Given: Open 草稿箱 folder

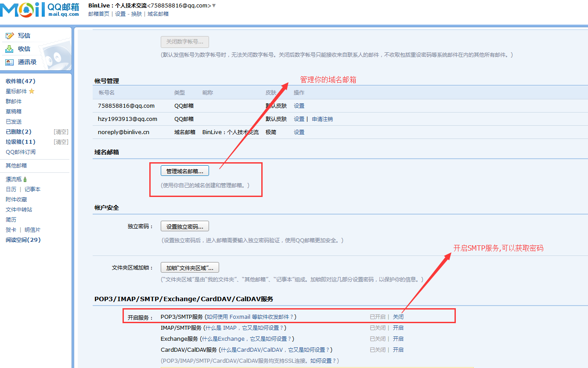Looking at the screenshot, I should [14, 112].
